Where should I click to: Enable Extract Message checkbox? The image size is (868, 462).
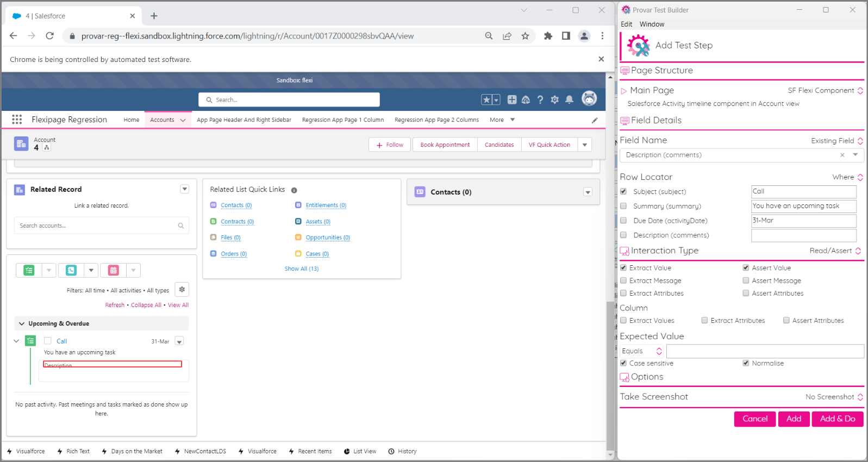click(623, 280)
